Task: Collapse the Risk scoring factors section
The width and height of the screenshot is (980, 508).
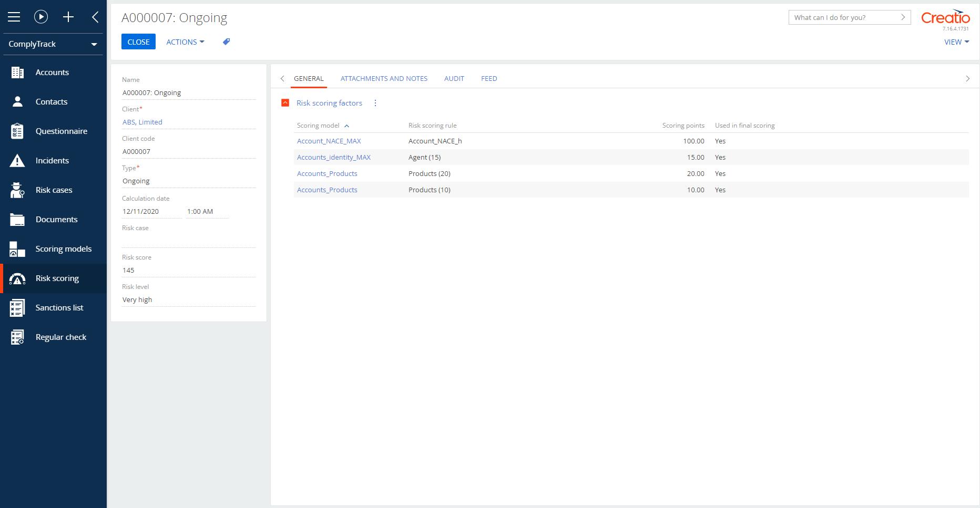Action: click(x=285, y=103)
